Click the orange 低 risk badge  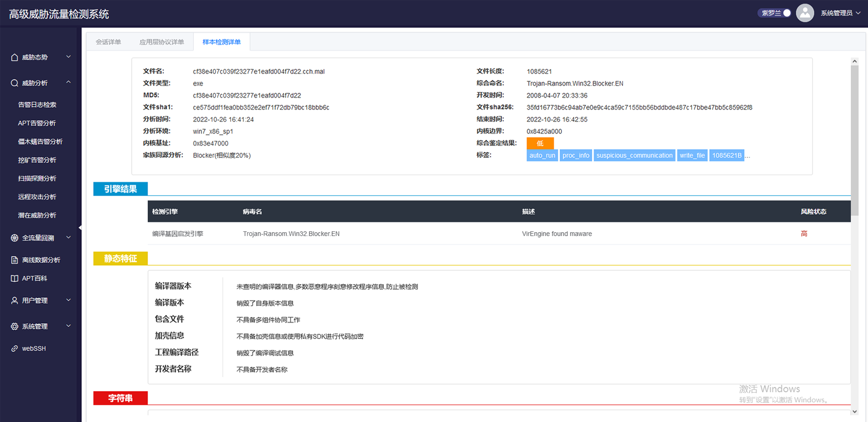[x=540, y=143]
